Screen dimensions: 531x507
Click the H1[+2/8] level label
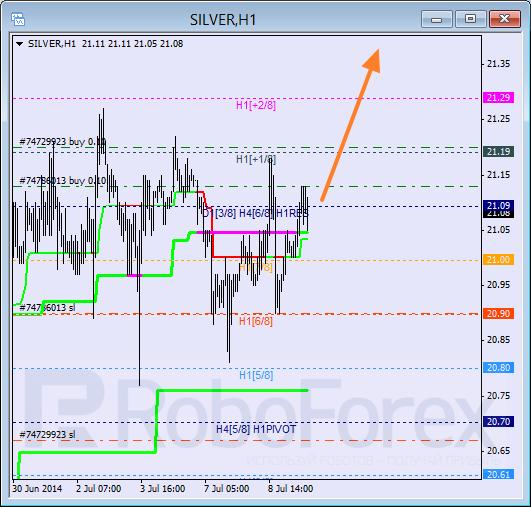pyautogui.click(x=256, y=105)
